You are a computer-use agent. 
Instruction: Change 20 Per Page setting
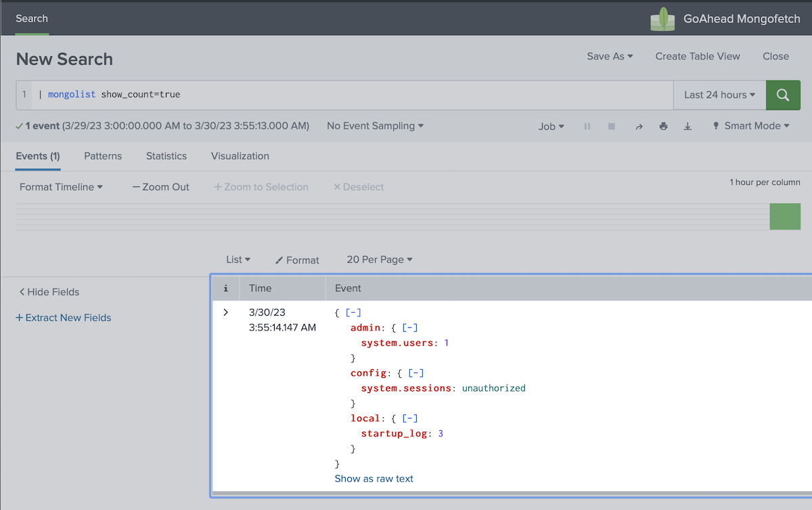pyautogui.click(x=380, y=259)
